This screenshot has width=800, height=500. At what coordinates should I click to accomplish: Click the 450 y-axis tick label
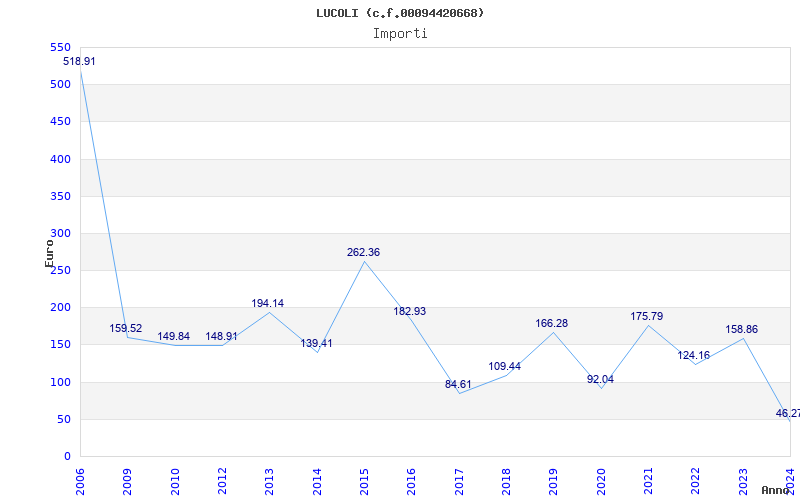pyautogui.click(x=60, y=122)
